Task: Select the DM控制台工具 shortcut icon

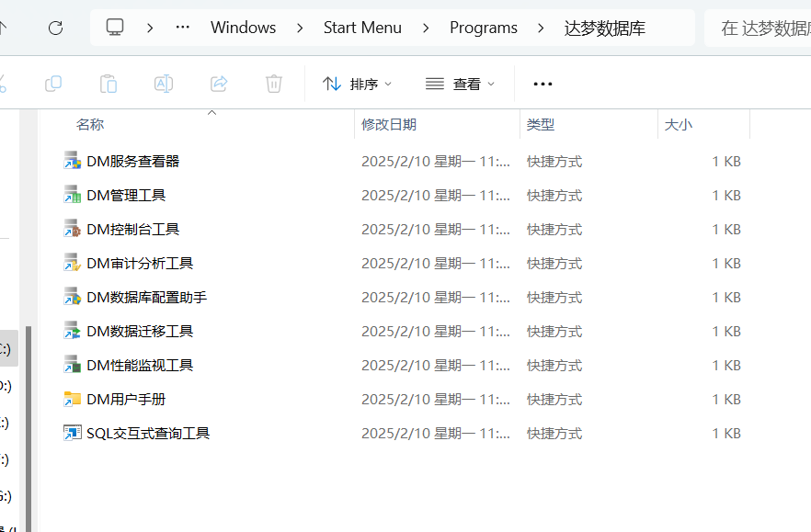Action: (x=73, y=229)
